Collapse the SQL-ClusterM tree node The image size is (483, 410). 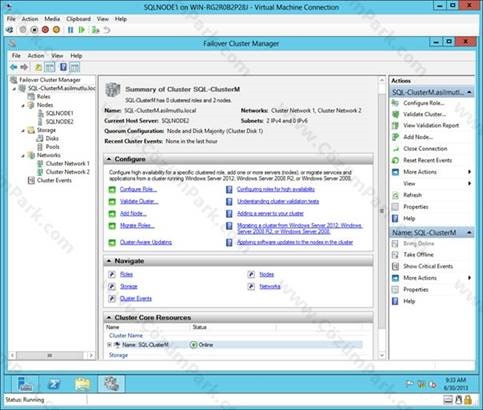14,89
